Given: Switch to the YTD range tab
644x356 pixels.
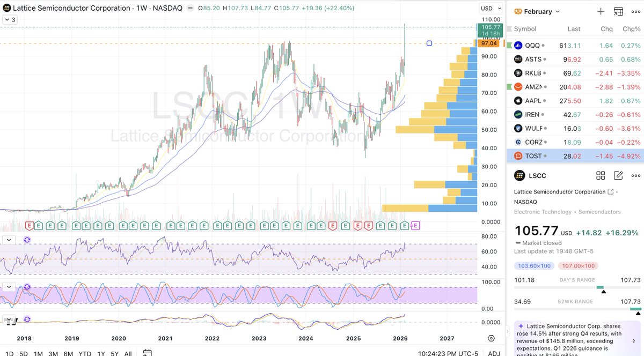Looking at the screenshot, I should coord(84,353).
